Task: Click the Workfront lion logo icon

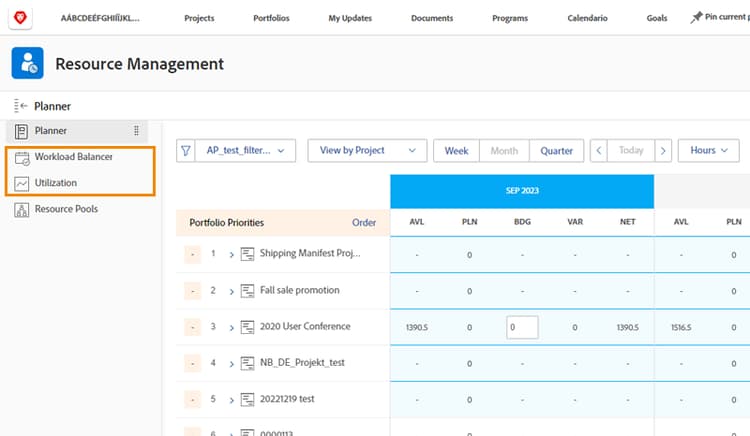Action: (20, 18)
